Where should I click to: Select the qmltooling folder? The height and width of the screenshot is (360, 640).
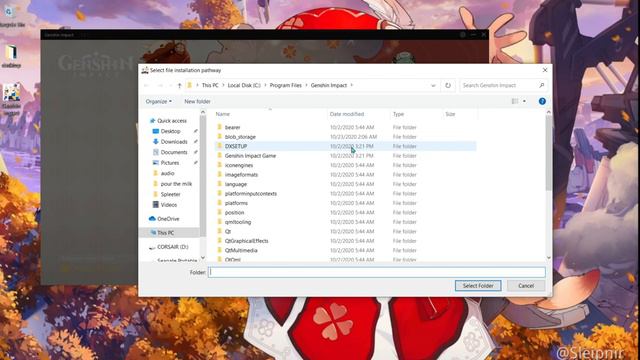[x=238, y=222]
